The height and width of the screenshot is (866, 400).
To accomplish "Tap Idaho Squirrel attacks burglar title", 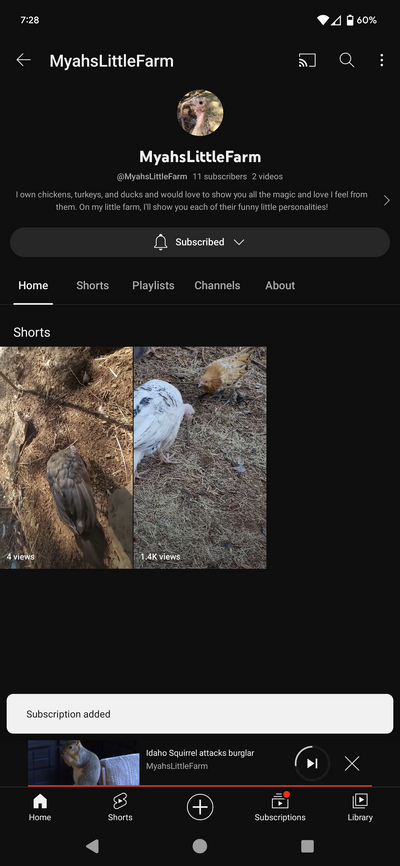I will (200, 753).
